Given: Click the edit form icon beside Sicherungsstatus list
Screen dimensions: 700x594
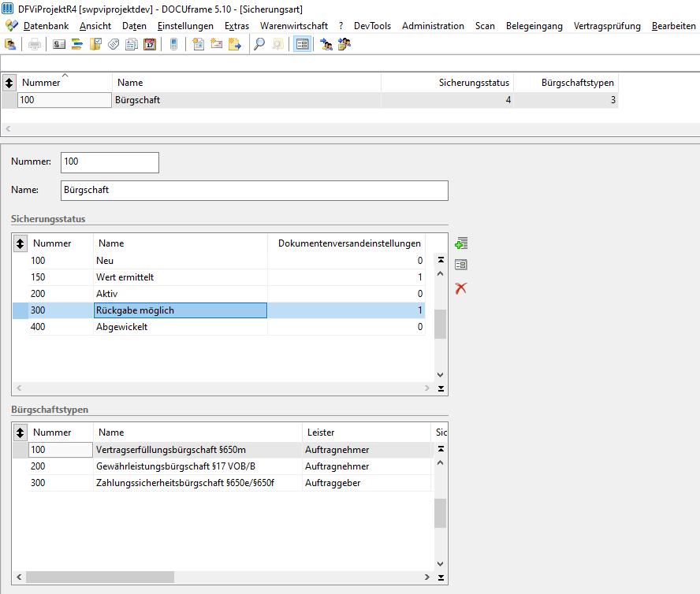Looking at the screenshot, I should pos(461,265).
